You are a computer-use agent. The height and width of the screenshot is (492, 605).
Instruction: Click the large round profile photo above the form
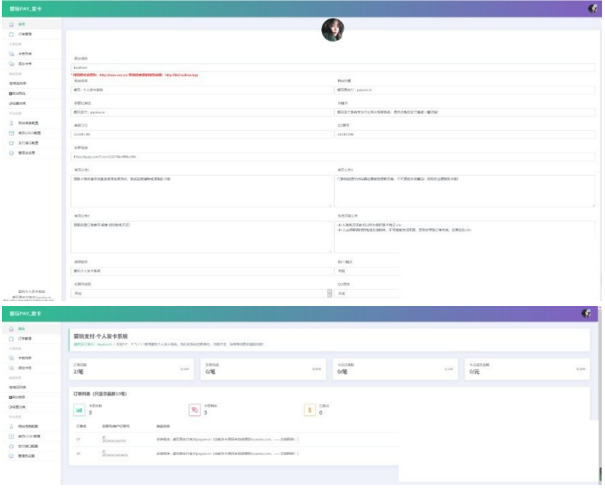pos(333,30)
